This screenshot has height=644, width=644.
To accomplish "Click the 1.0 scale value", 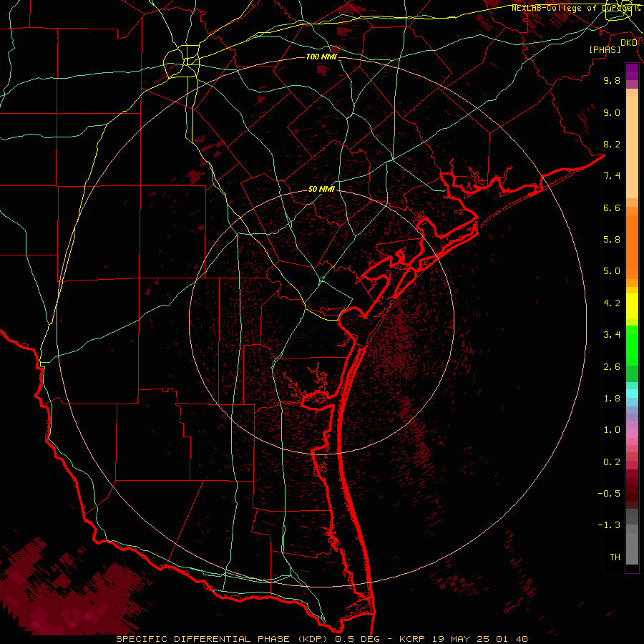I will (612, 430).
